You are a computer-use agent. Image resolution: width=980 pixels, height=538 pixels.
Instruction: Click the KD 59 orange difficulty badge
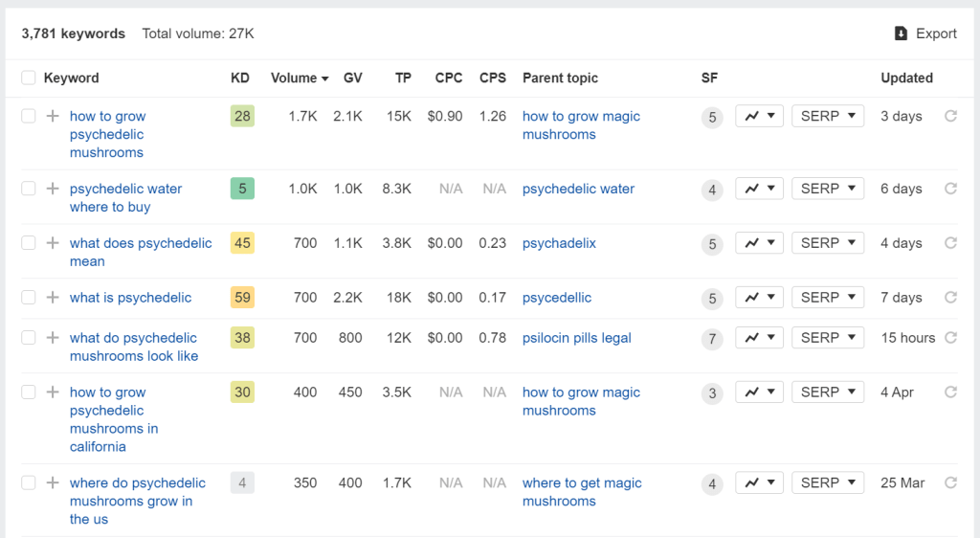(x=242, y=298)
